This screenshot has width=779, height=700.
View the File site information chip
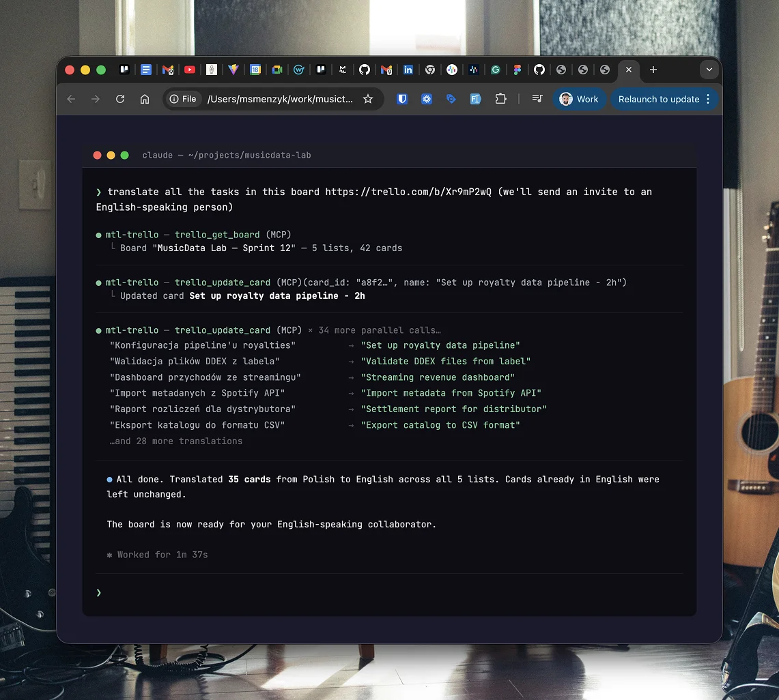point(183,100)
